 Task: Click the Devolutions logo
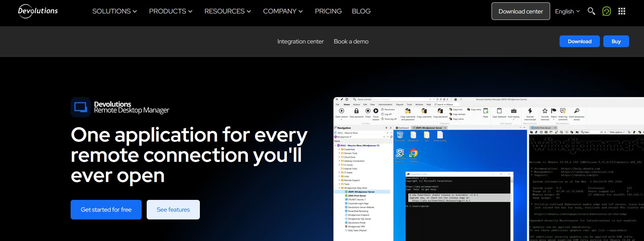38,11
